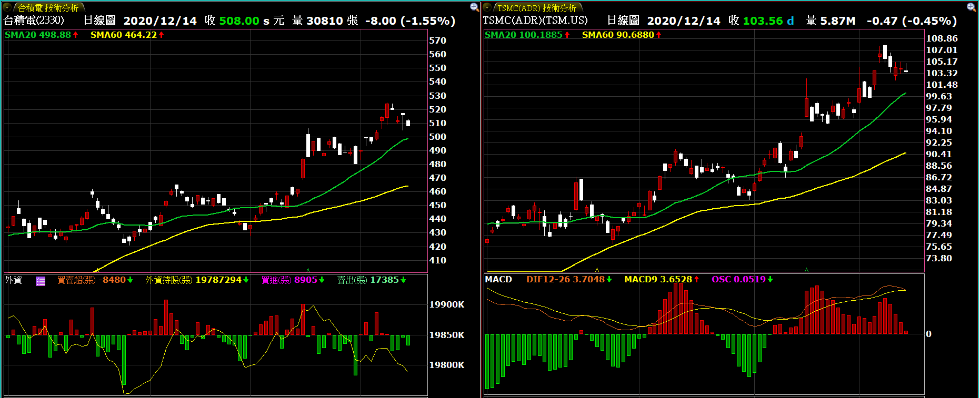
Task: Click the -0.47 (-0.45%) change value
Action: (912, 21)
